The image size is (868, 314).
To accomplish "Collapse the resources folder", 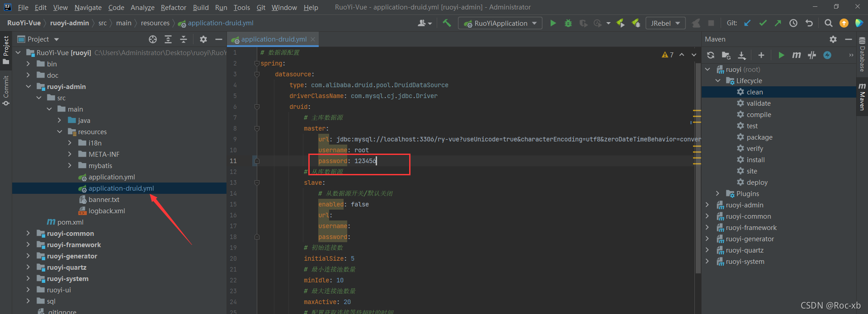I will tap(59, 132).
